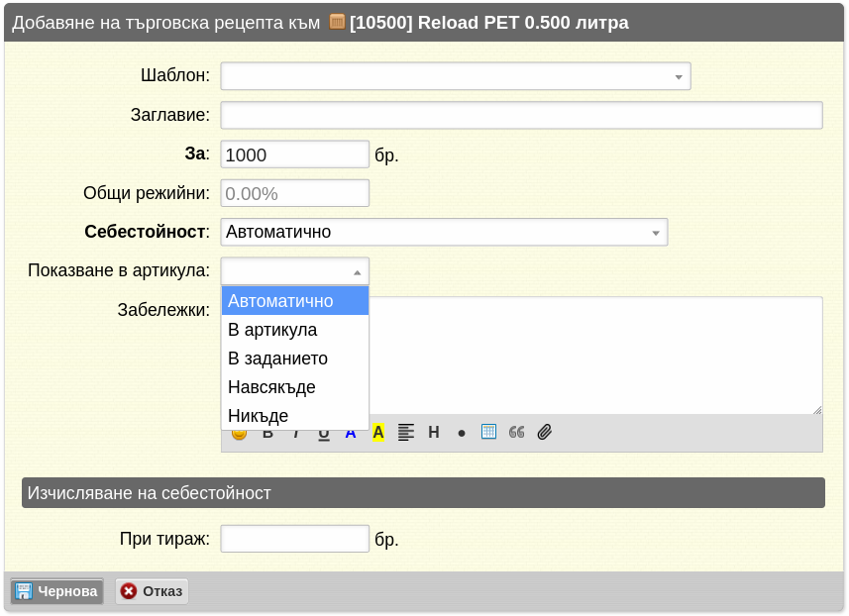Open the Шаблон dropdown
The image size is (849, 616).
click(456, 76)
